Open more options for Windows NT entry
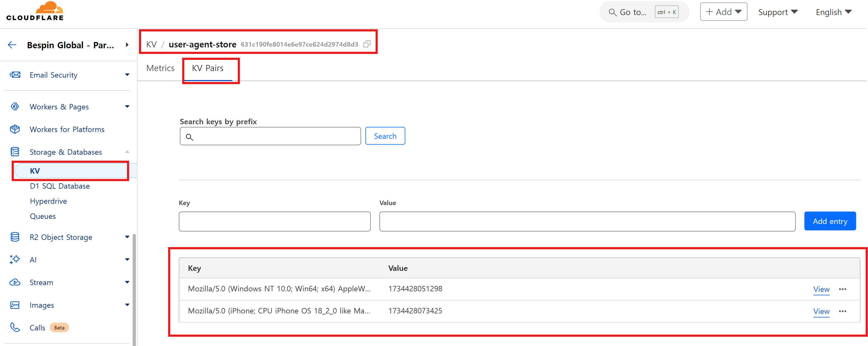Screen dimensions: 868x346 pos(842,289)
